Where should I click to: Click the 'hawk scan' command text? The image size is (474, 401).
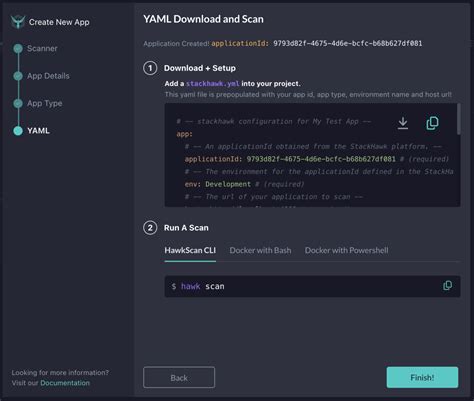click(x=203, y=286)
